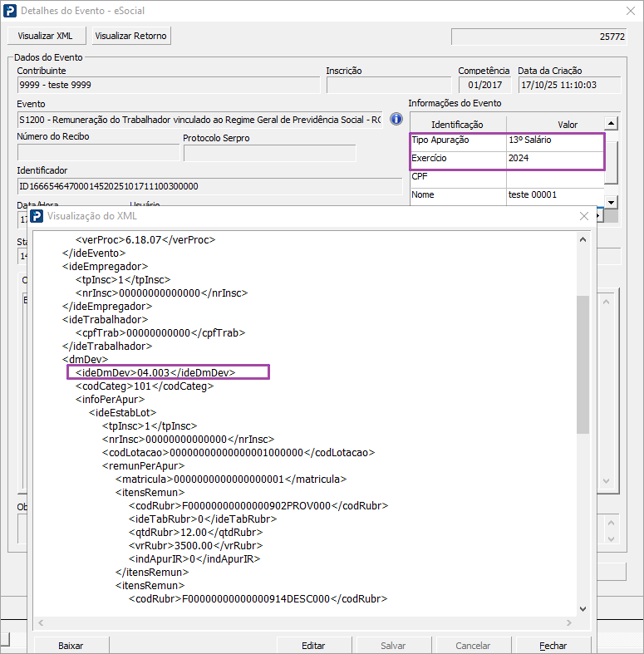Click the Editar button
The height and width of the screenshot is (654, 644).
313,646
